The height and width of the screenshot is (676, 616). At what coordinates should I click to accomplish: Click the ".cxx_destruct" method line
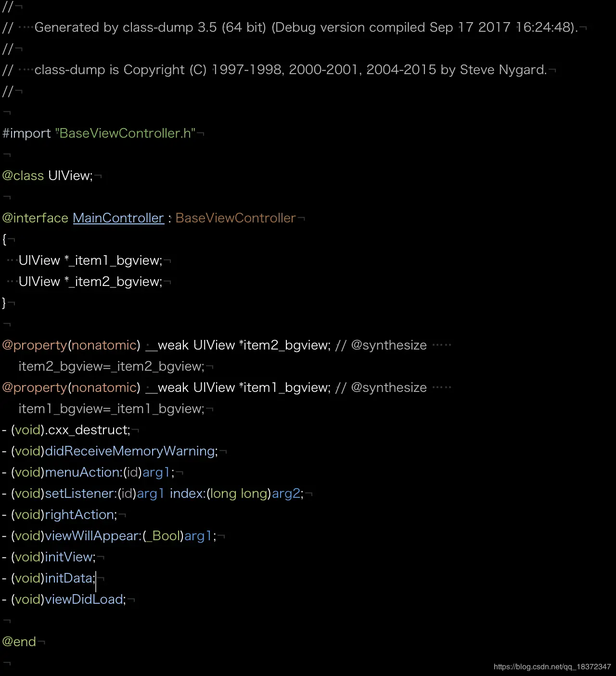pos(66,430)
